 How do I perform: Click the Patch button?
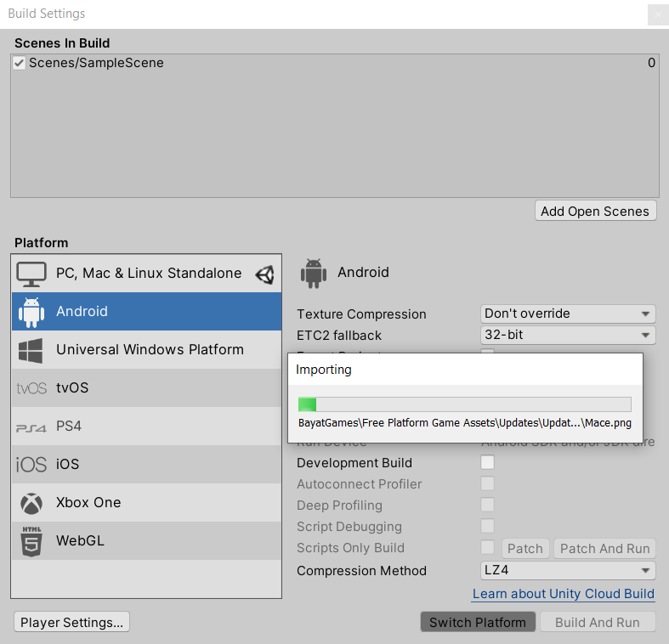coord(525,549)
